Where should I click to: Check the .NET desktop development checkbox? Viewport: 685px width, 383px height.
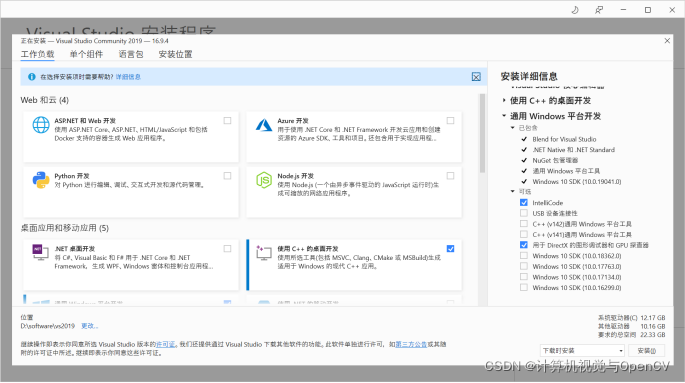pos(227,248)
